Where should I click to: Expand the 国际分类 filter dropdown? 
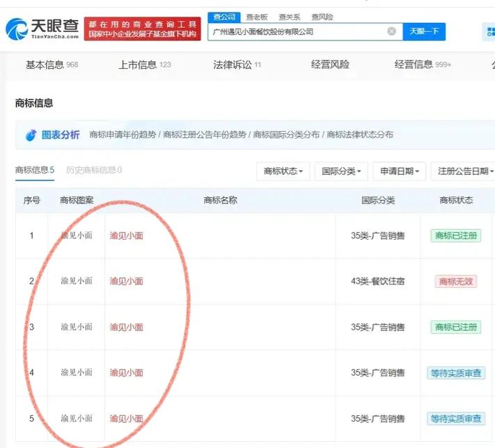point(341,171)
